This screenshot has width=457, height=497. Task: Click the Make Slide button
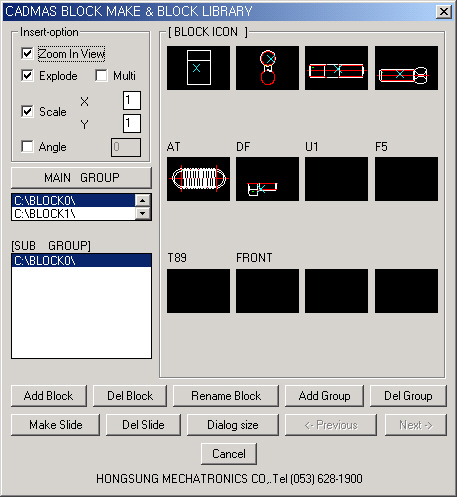(x=55, y=425)
